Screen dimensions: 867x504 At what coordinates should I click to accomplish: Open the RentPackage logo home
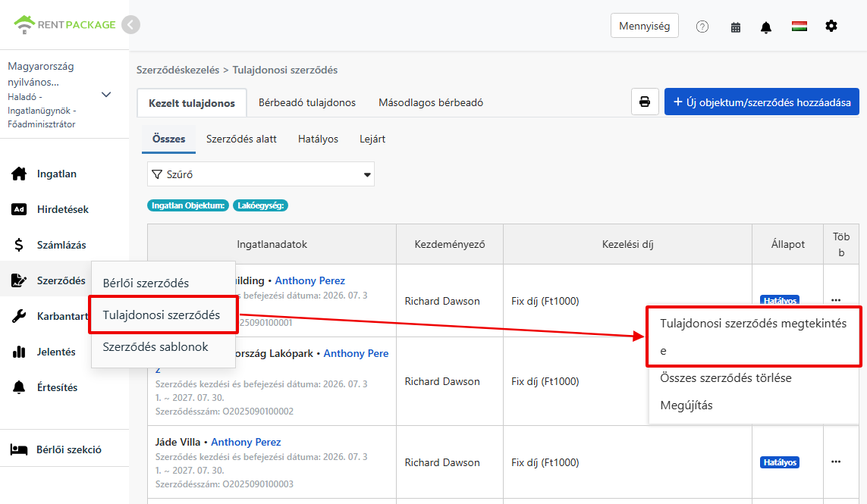[64, 24]
